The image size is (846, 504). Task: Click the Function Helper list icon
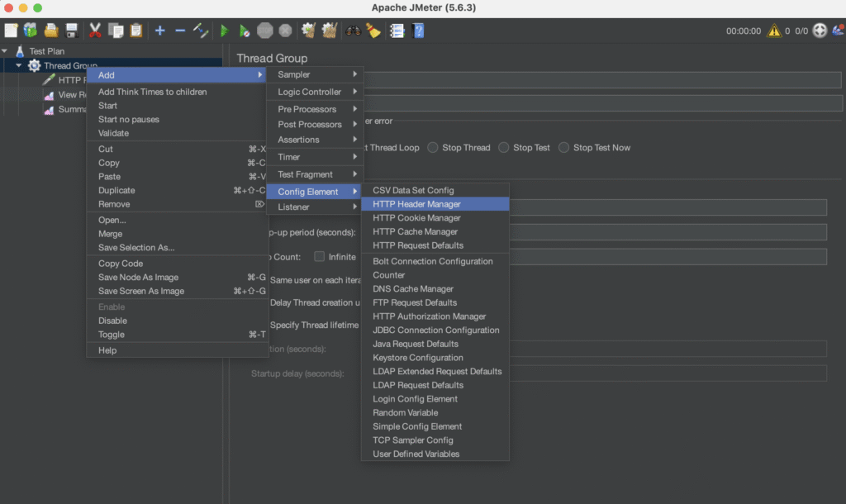click(x=397, y=31)
